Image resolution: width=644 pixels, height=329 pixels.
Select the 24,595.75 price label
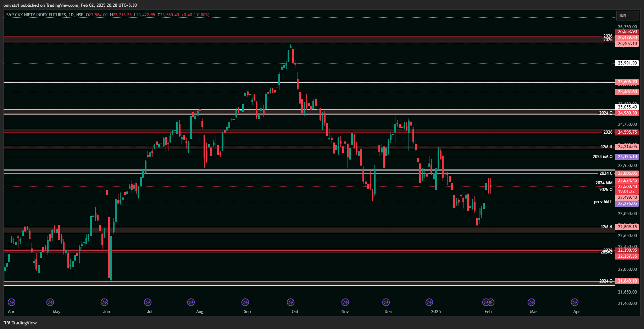coord(627,132)
